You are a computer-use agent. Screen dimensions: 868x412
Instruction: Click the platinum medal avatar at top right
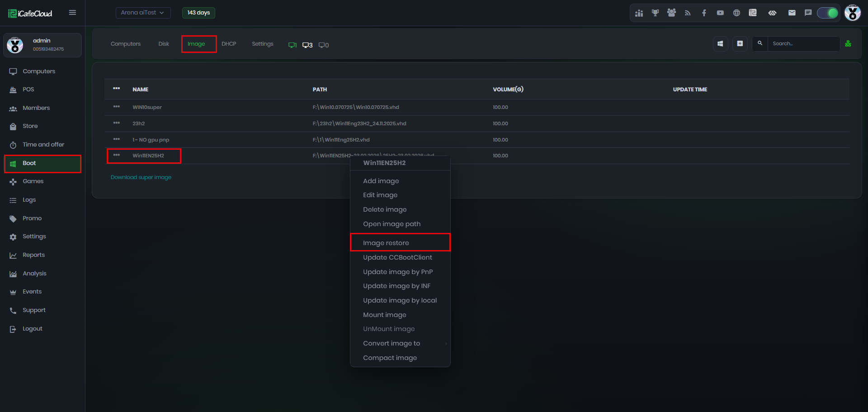(853, 13)
